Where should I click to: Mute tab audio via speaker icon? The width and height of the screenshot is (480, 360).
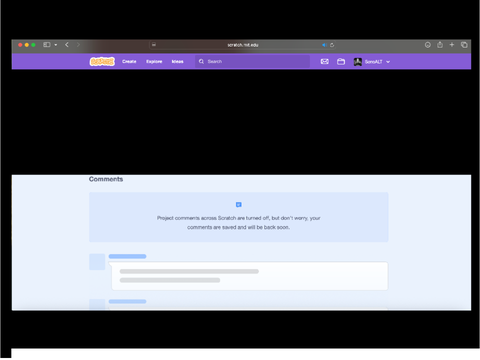click(324, 45)
